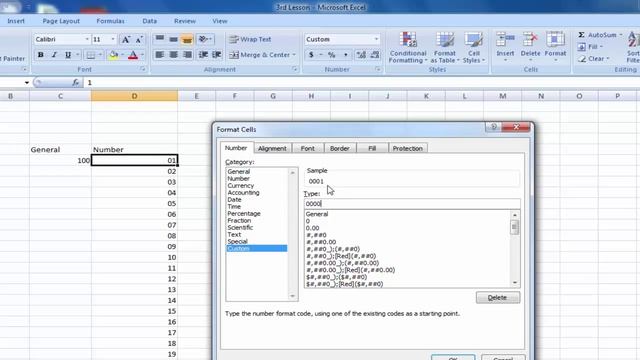Click the Delete button in Format Cells
Image resolution: width=640 pixels, height=360 pixels.
coord(498,298)
